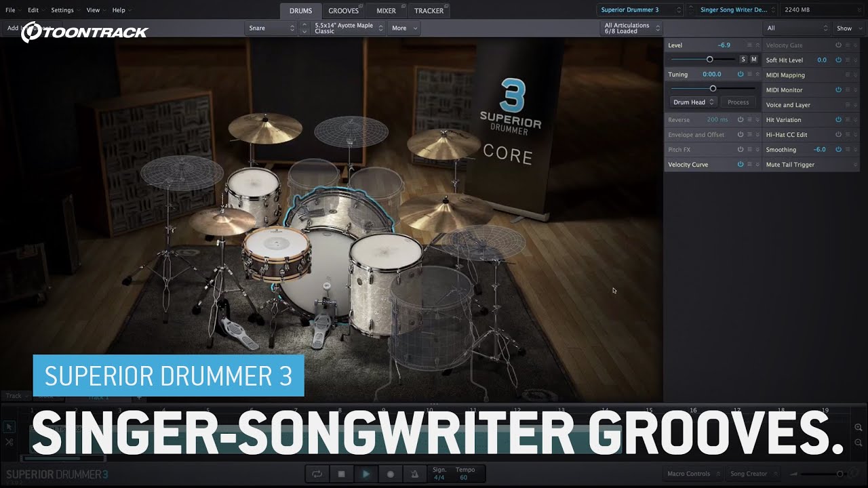Toggle the Tuning power switch
The height and width of the screenshot is (488, 868).
click(741, 75)
